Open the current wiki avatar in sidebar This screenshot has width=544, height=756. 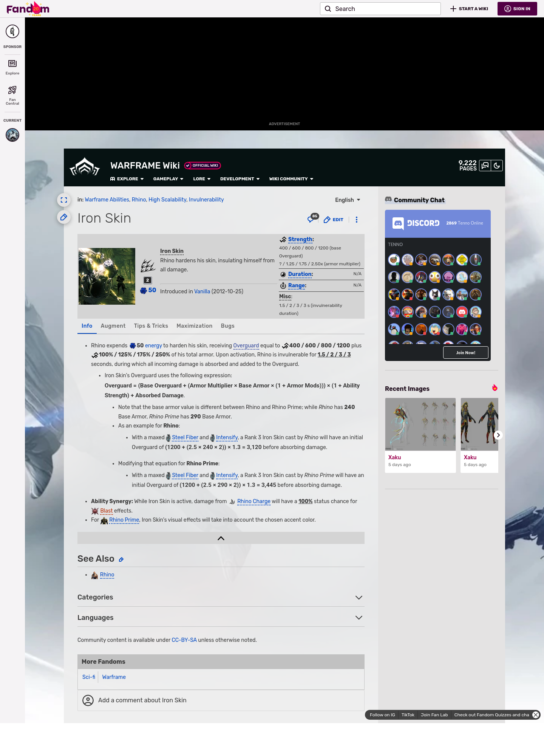tap(12, 135)
